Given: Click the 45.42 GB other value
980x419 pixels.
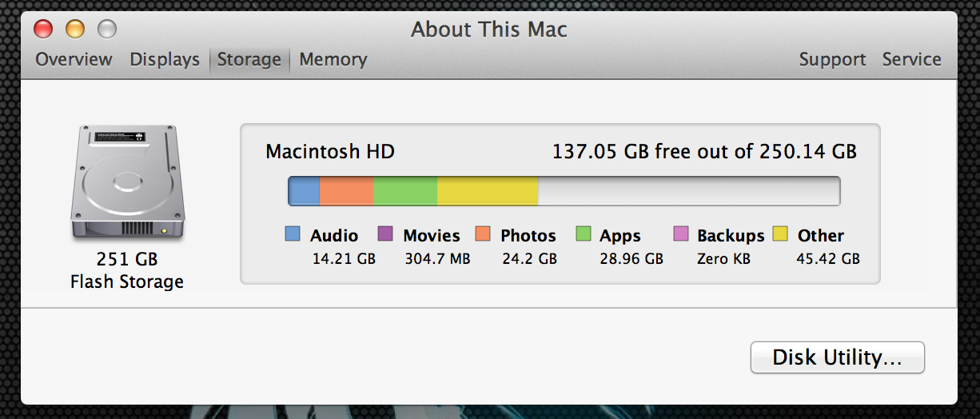Looking at the screenshot, I should click(x=828, y=259).
